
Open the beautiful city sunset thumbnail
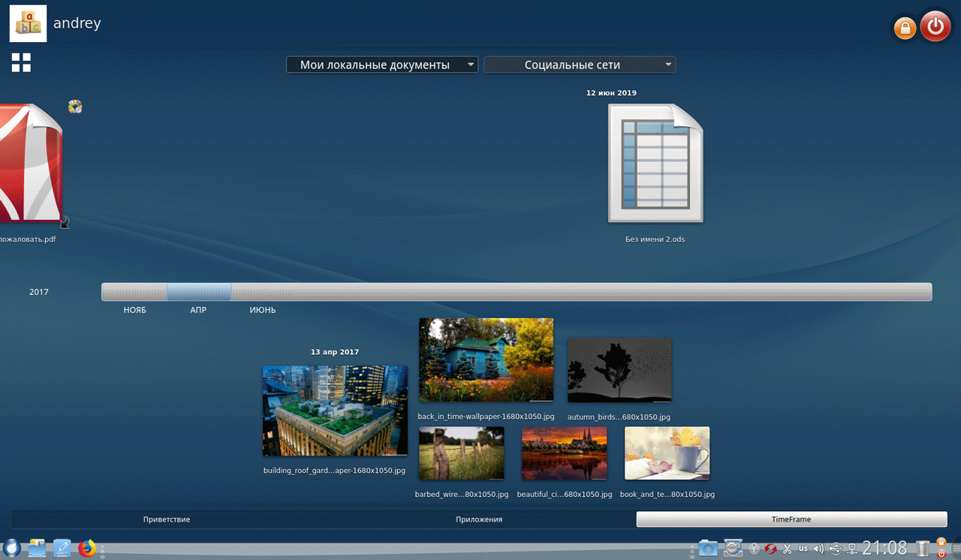[x=564, y=453]
